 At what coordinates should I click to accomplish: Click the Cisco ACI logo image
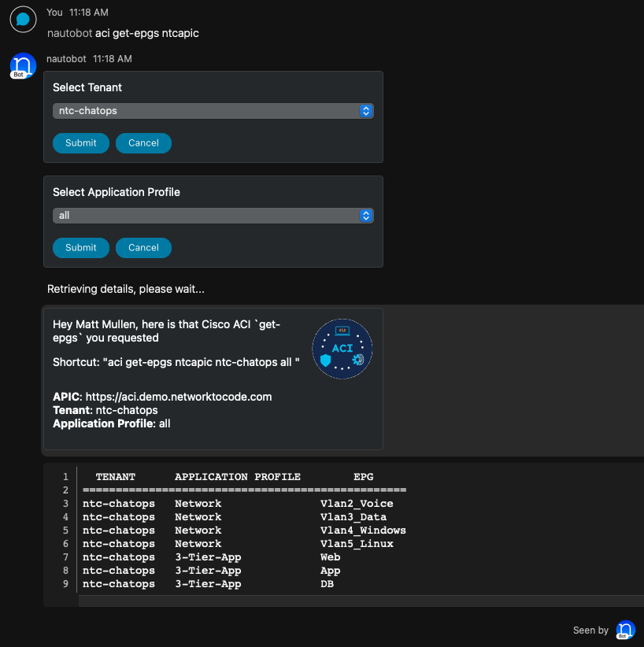click(342, 349)
